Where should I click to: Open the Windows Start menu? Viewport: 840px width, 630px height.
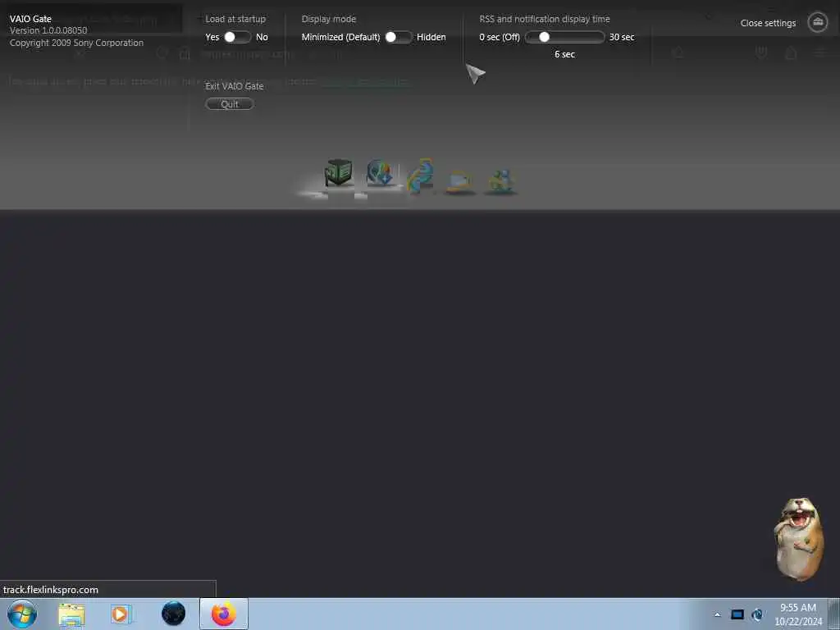(22, 614)
